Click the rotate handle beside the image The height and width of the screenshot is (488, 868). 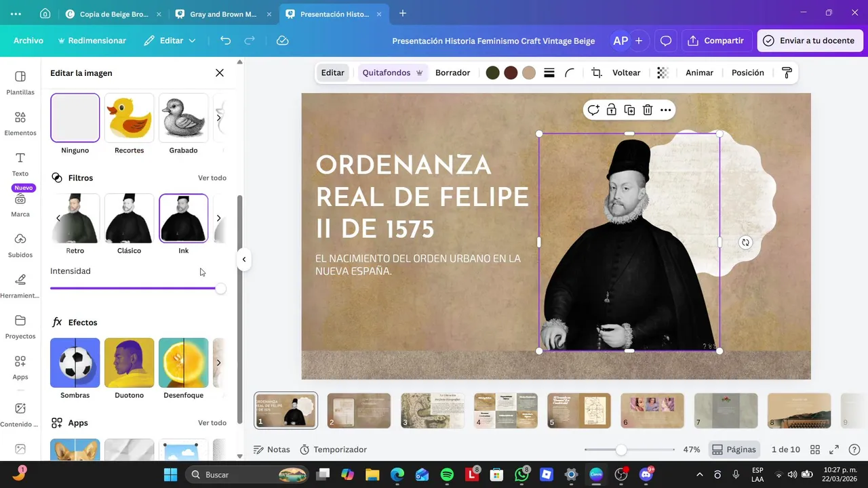pyautogui.click(x=745, y=242)
